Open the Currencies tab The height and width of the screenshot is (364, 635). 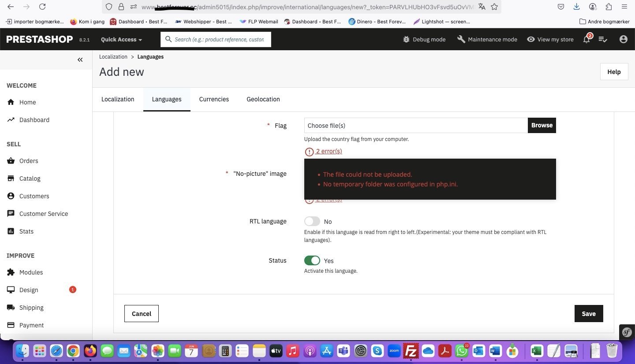214,99
